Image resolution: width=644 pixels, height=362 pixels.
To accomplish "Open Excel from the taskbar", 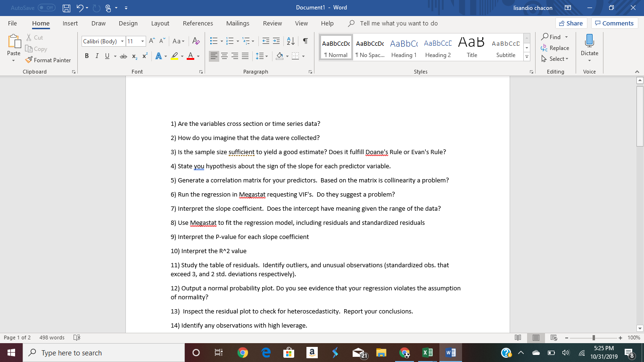I will pyautogui.click(x=427, y=353).
